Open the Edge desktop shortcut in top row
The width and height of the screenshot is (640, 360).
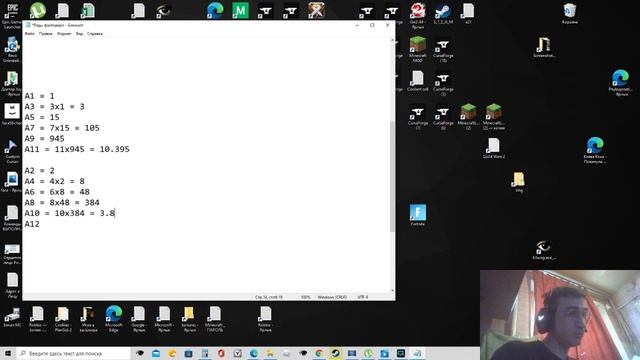click(x=215, y=11)
